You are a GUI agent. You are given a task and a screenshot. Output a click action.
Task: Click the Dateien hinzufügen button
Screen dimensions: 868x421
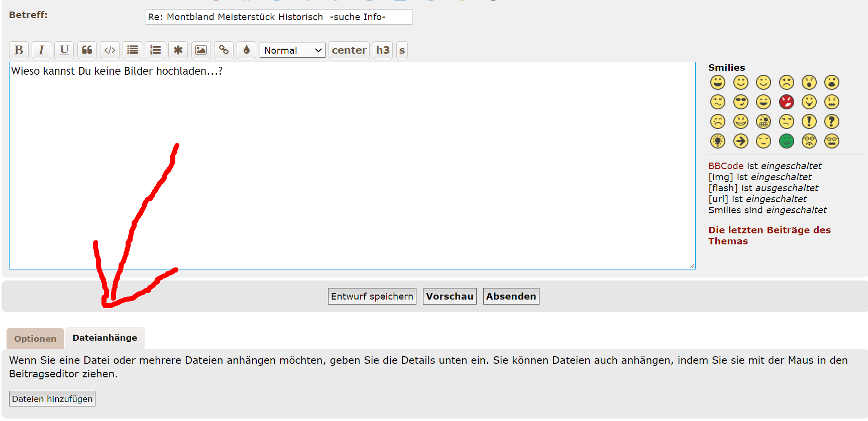52,399
